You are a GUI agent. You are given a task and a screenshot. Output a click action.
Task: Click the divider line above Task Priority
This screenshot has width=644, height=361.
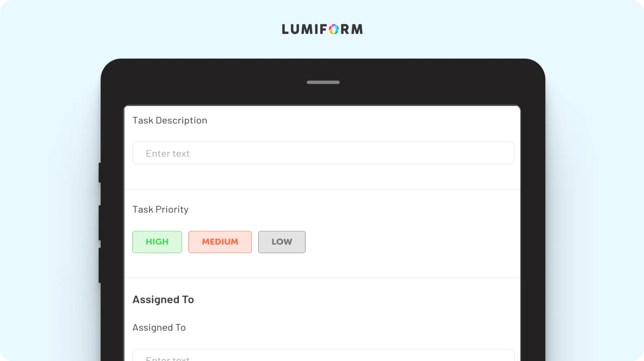322,189
